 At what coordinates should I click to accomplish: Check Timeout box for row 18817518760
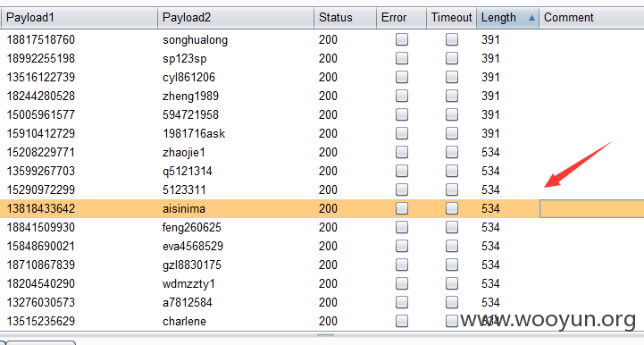coord(452,39)
